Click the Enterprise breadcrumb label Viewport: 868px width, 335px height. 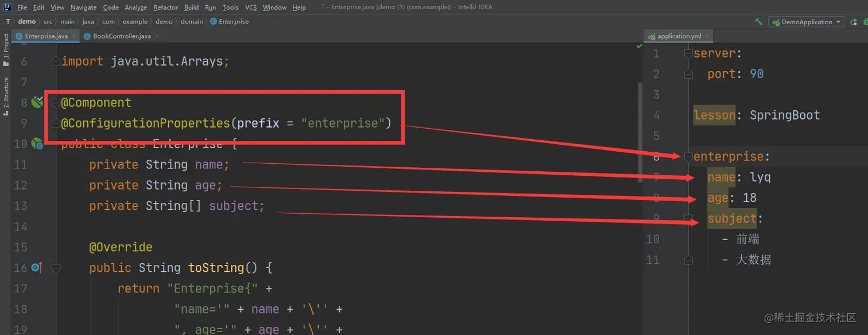234,21
